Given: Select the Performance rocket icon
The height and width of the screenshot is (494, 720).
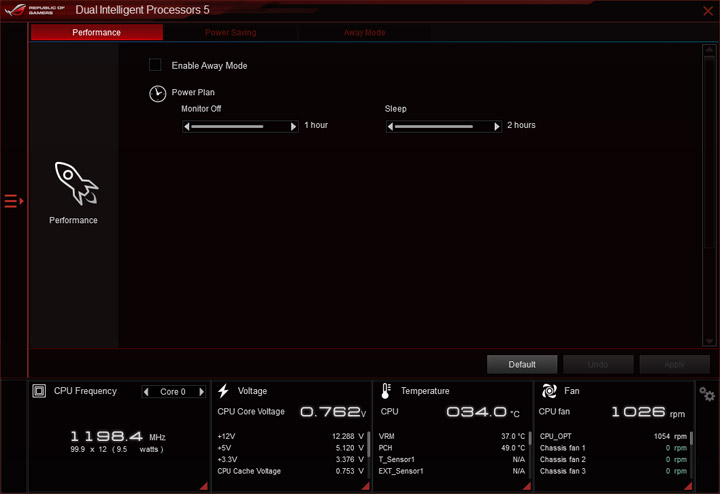Looking at the screenshot, I should point(76,183).
